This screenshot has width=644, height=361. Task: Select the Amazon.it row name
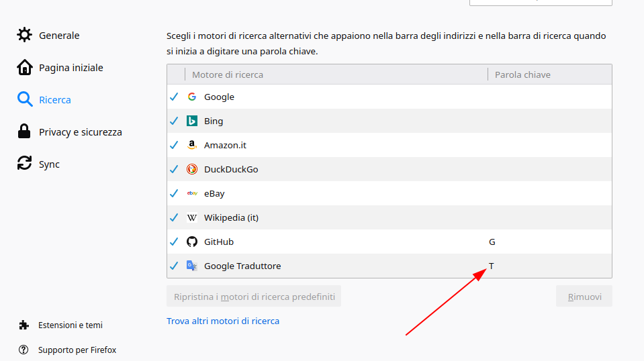(x=225, y=145)
